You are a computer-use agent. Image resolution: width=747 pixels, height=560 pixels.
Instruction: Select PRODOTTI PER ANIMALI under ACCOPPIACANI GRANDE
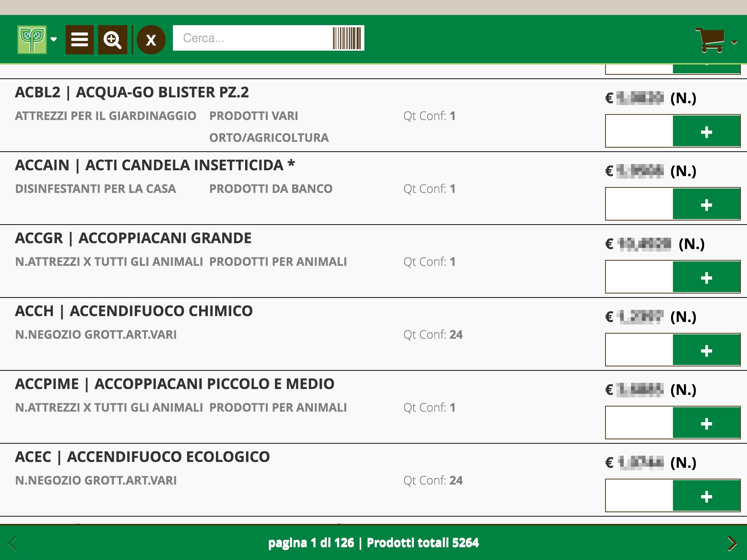pyautogui.click(x=278, y=262)
